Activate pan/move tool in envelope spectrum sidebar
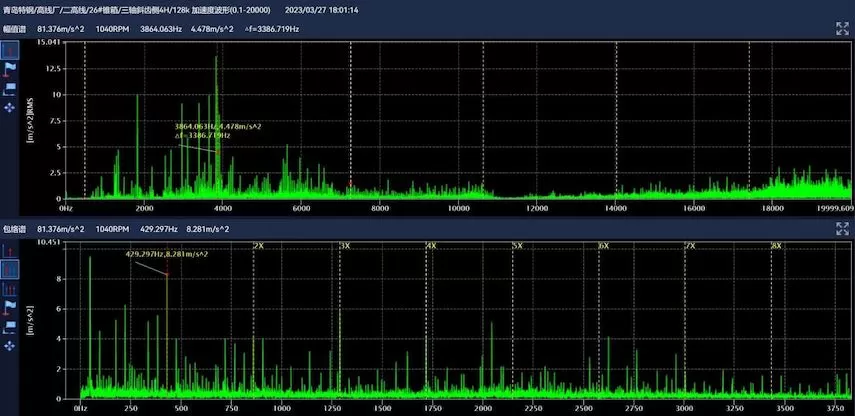This screenshot has width=855, height=416. tap(10, 345)
